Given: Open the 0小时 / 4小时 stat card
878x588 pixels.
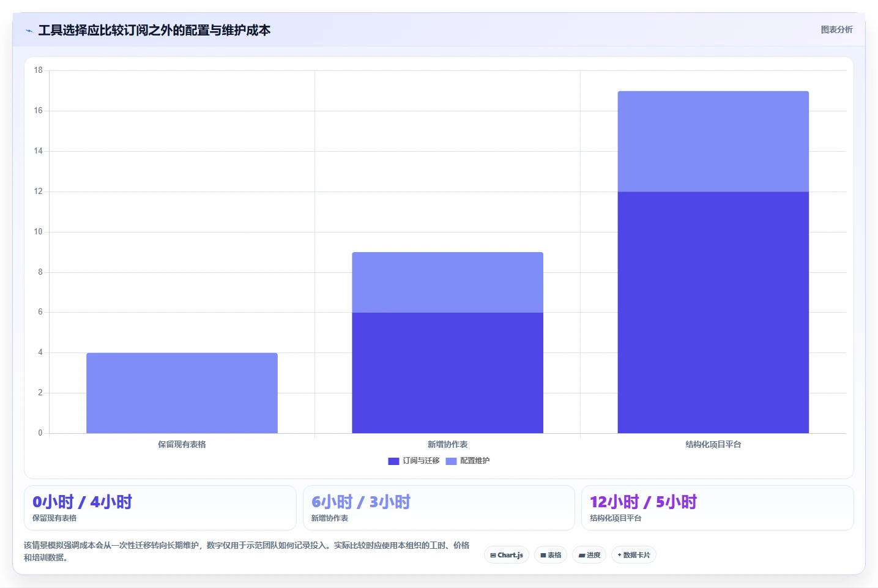Looking at the screenshot, I should [160, 508].
